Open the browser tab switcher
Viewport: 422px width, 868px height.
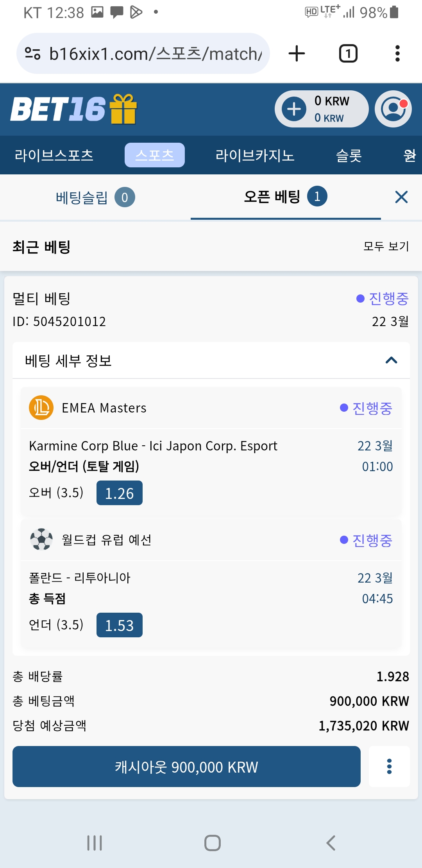(x=348, y=54)
